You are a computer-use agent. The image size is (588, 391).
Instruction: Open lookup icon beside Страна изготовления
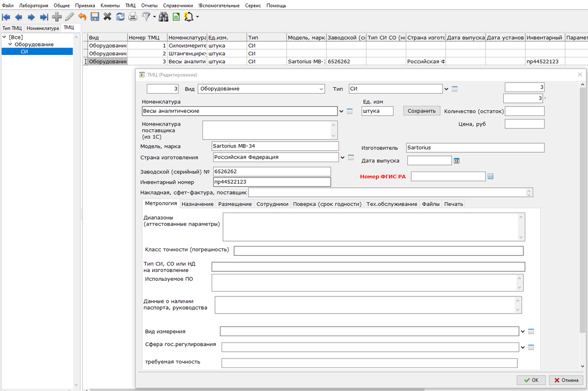351,157
